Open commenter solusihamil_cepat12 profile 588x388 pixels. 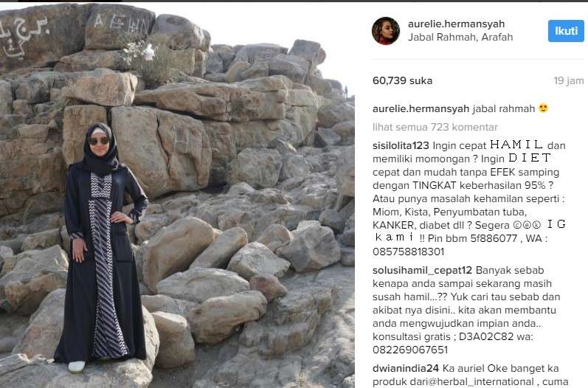(x=422, y=270)
